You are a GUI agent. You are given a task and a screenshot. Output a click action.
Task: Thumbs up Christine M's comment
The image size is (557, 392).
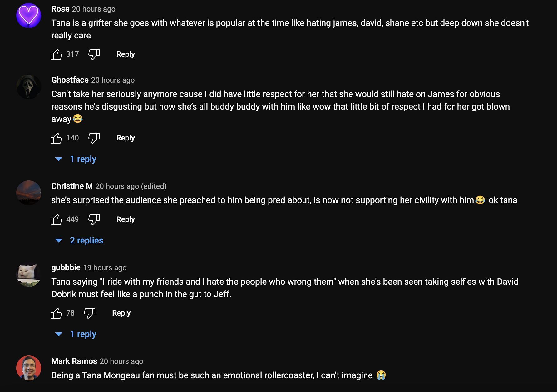56,220
